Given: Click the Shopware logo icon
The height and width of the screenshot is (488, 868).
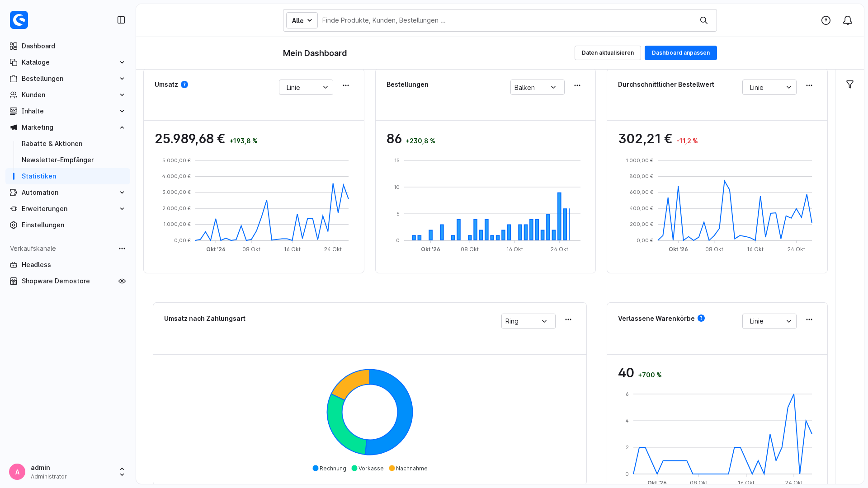Looking at the screenshot, I should 19,20.
